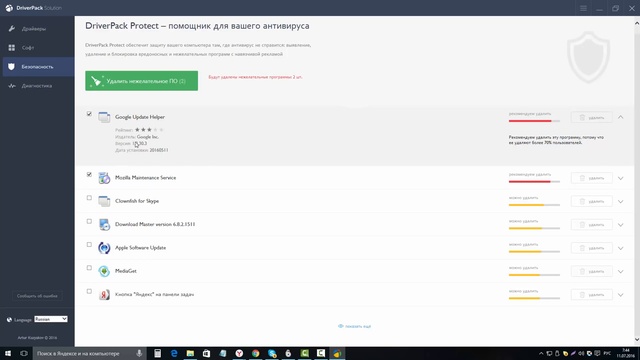
Task: Select the Безопасность shield icon in sidebar
Action: coord(11,67)
